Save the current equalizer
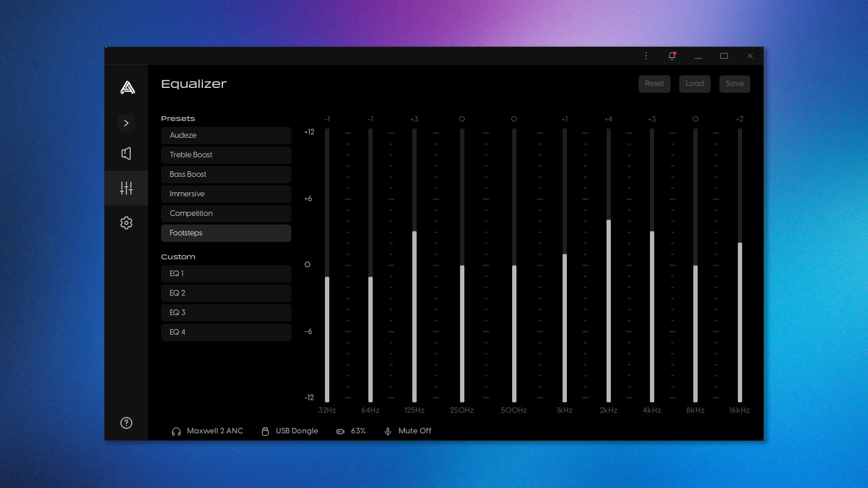 tap(735, 84)
